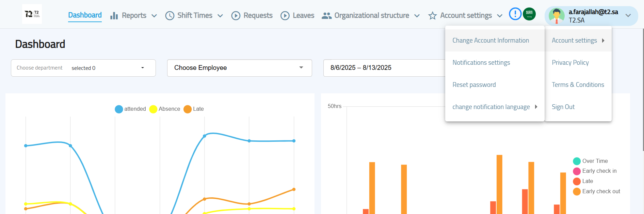Screen dimensions: 644x214
Task: Select Notifications settings
Action: click(495, 62)
